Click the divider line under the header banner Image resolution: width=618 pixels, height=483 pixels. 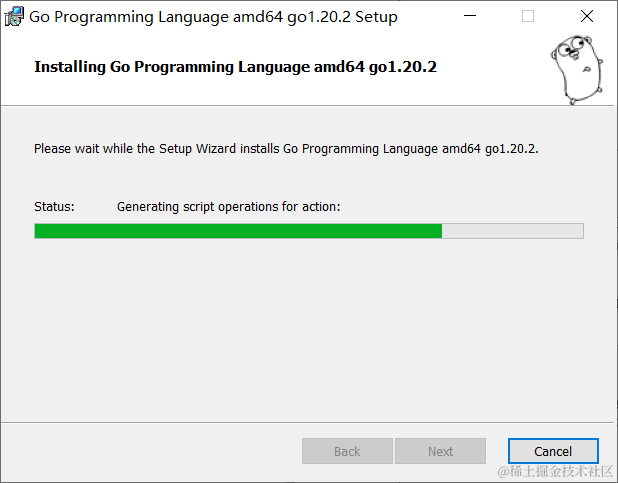[x=307, y=106]
